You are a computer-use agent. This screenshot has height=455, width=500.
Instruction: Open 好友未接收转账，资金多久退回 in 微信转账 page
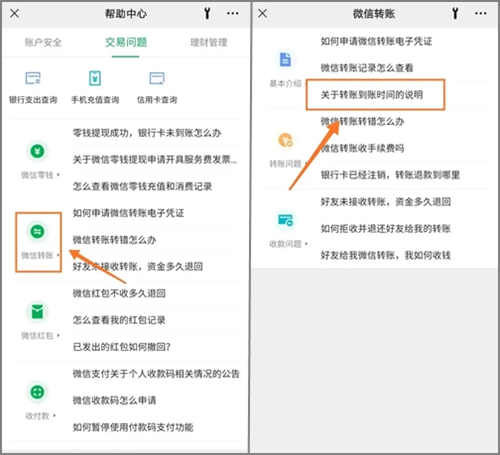(x=386, y=202)
